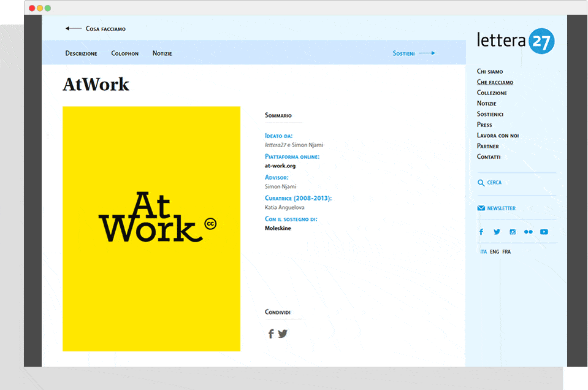Click the lettera27 logo
This screenshot has height=390, width=588.
point(516,41)
